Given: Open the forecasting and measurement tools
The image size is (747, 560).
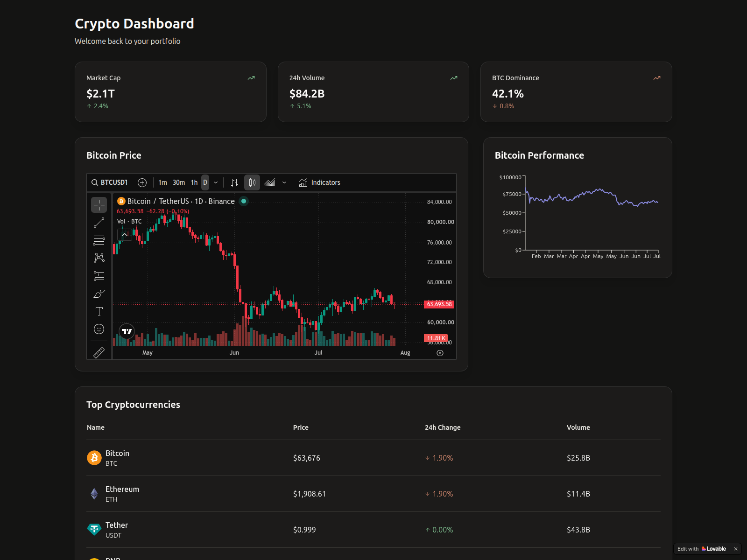Looking at the screenshot, I should tap(99, 276).
